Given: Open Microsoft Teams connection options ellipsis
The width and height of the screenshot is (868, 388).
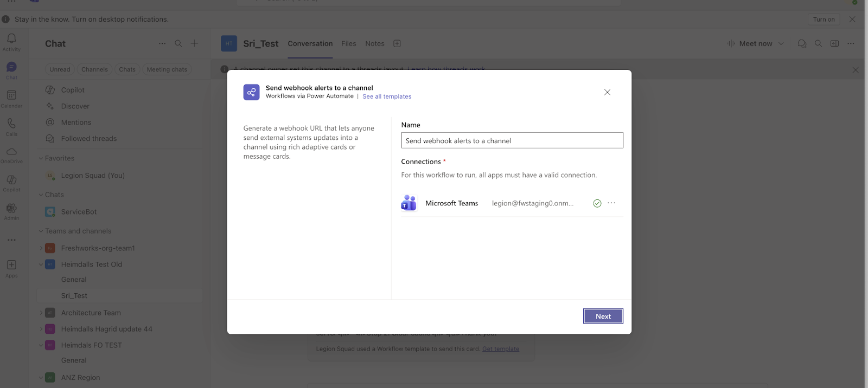Looking at the screenshot, I should [611, 203].
